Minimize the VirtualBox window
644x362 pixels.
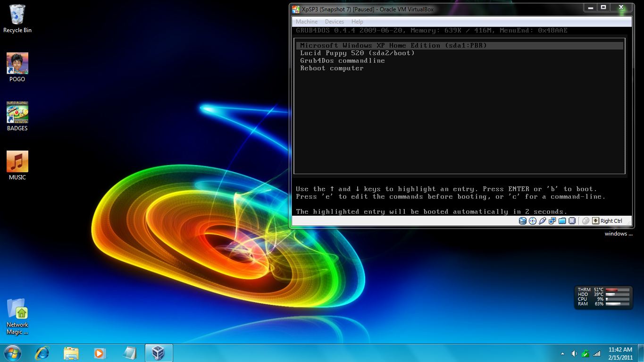590,8
